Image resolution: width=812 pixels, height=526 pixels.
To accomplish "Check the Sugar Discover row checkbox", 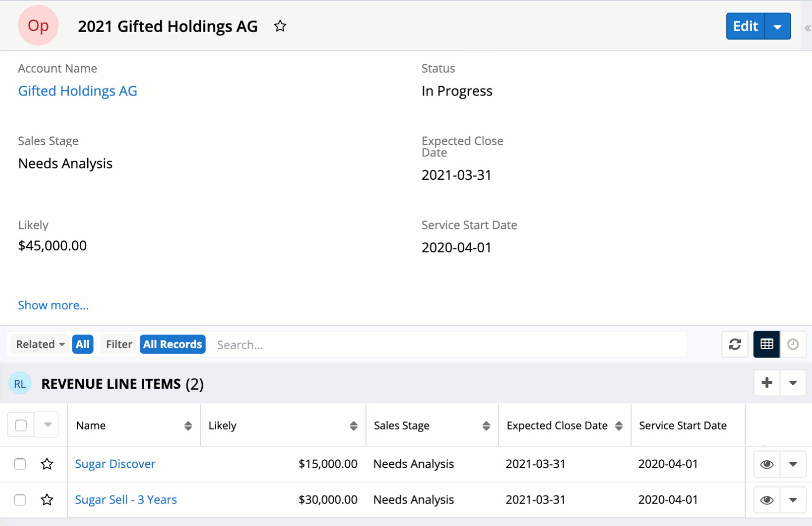I will [20, 464].
